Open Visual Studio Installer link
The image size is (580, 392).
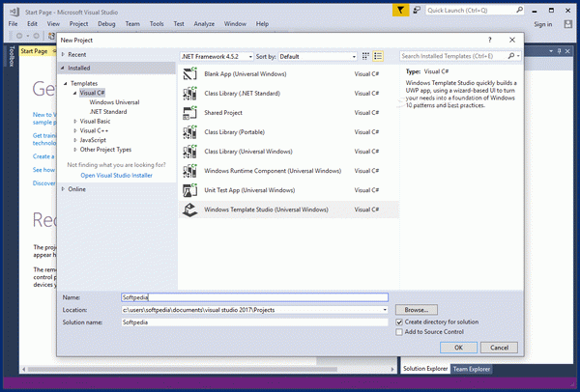[x=117, y=176]
